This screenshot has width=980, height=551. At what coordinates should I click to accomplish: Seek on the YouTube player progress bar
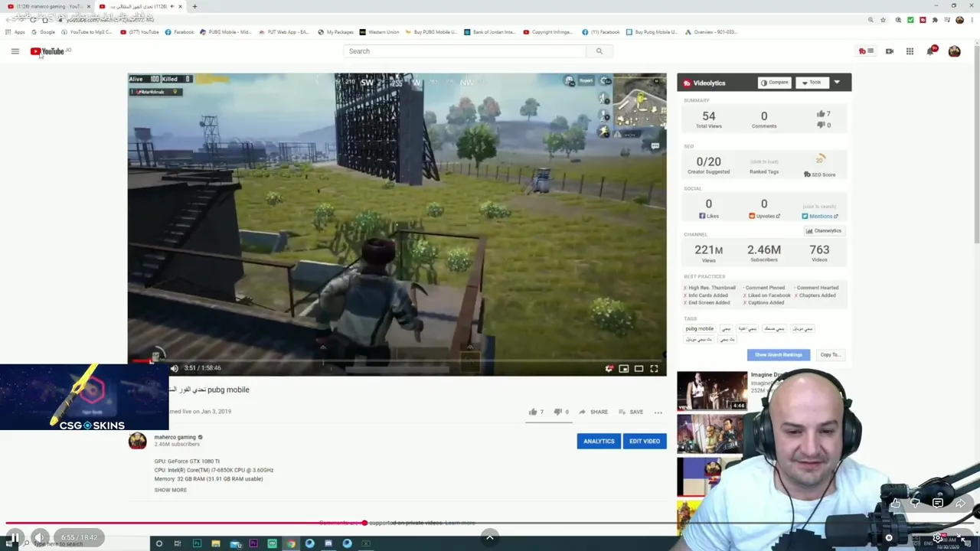[397, 360]
